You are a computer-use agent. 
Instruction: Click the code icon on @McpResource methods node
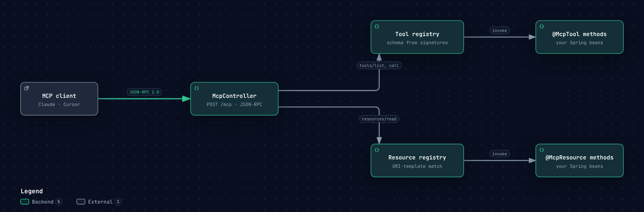pyautogui.click(x=542, y=150)
